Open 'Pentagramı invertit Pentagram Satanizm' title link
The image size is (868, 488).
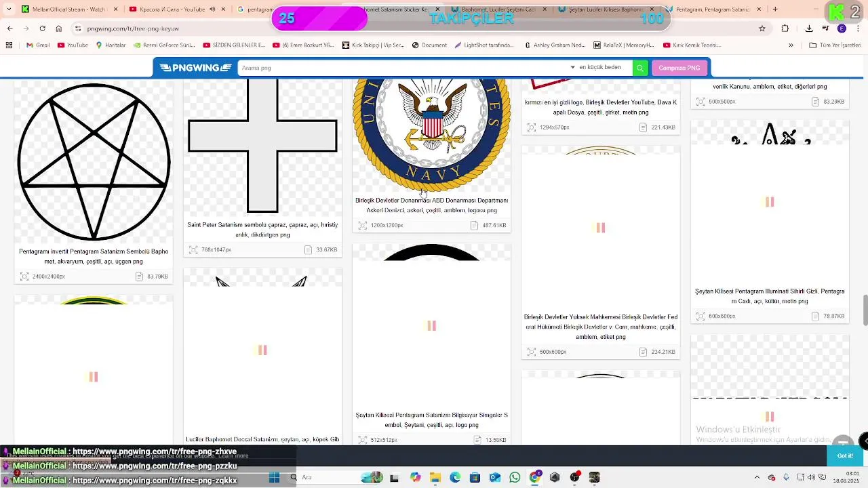tap(94, 256)
